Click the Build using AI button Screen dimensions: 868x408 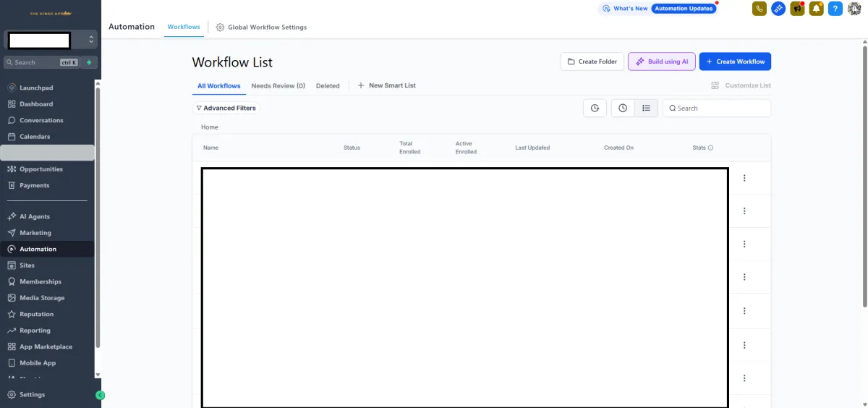click(662, 61)
